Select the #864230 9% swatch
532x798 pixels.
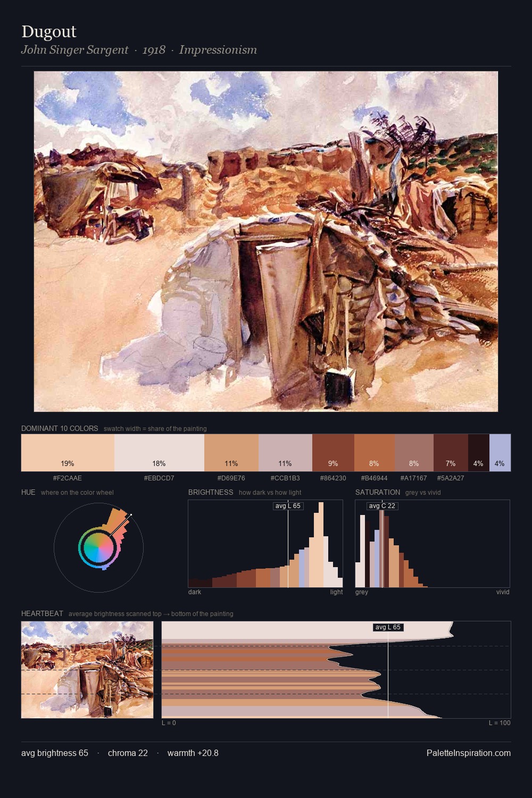[x=333, y=453]
